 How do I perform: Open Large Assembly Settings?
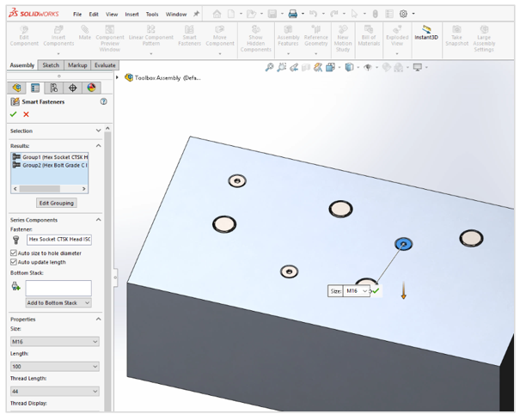484,39
